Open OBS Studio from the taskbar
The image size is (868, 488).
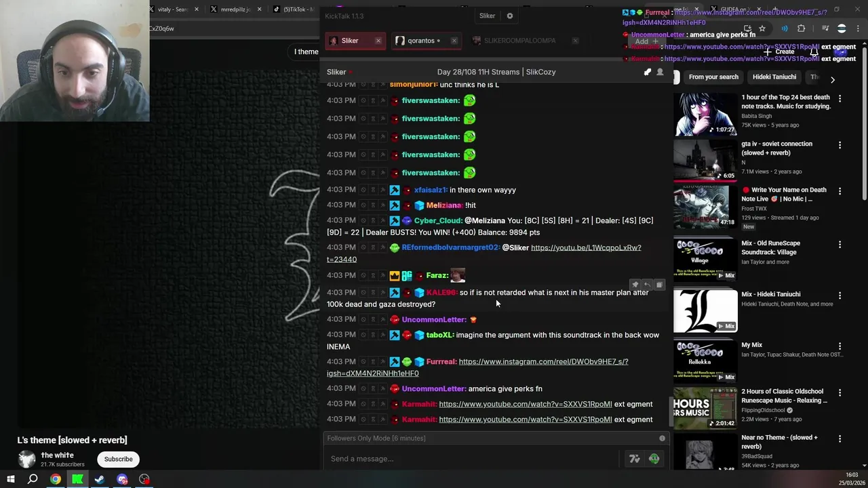(x=144, y=479)
